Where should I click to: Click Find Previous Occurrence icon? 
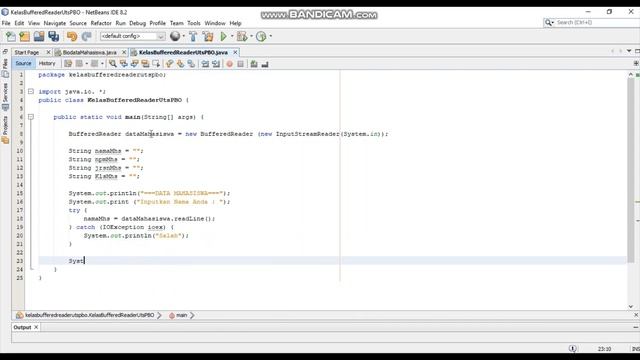point(123,64)
